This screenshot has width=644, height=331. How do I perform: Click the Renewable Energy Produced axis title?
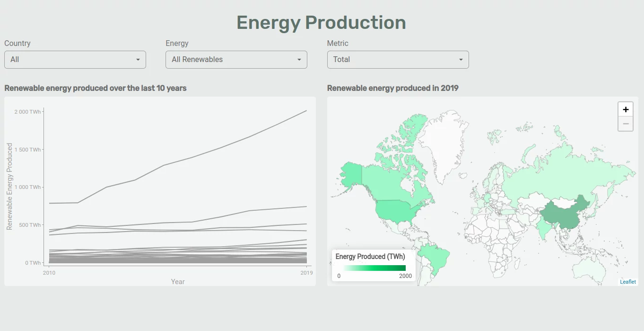pyautogui.click(x=9, y=187)
